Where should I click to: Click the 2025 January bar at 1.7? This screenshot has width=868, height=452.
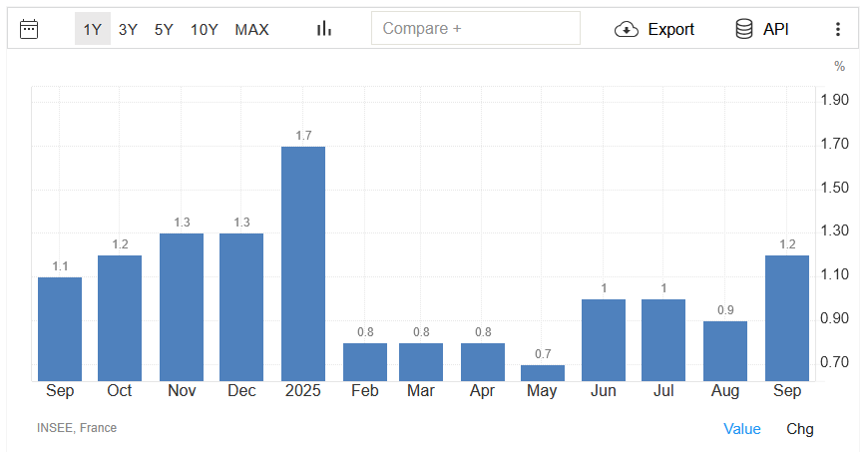coord(303,263)
